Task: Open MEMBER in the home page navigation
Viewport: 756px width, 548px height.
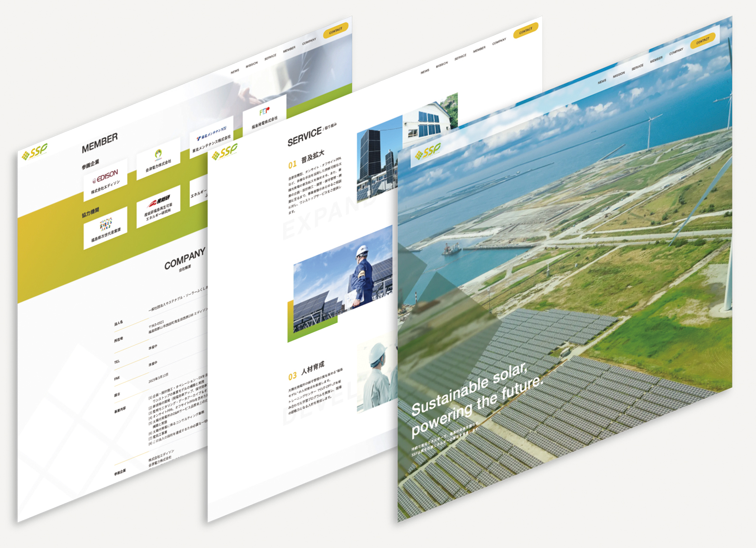Action: pyautogui.click(x=656, y=59)
